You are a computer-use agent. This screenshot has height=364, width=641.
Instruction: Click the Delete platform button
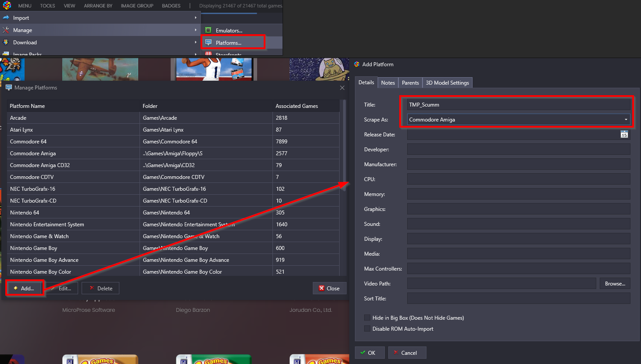pyautogui.click(x=100, y=288)
